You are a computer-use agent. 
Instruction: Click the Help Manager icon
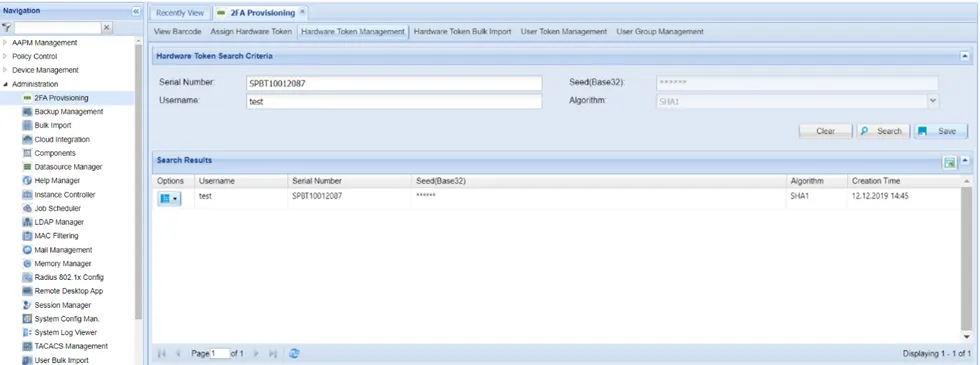pyautogui.click(x=27, y=181)
